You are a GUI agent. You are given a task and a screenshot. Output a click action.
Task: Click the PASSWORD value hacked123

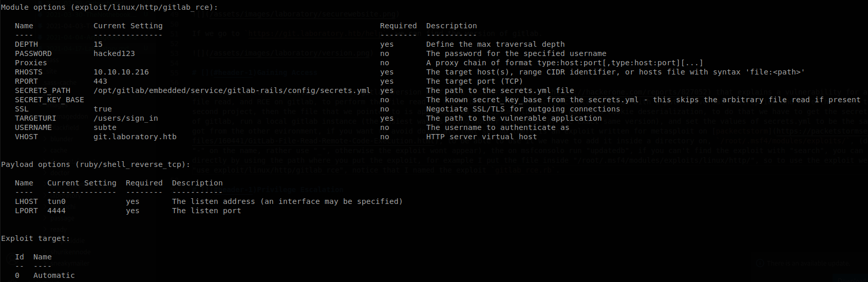[114, 53]
